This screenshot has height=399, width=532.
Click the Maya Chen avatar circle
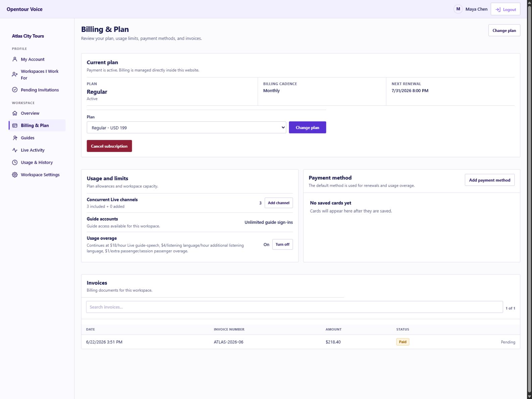tap(458, 9)
